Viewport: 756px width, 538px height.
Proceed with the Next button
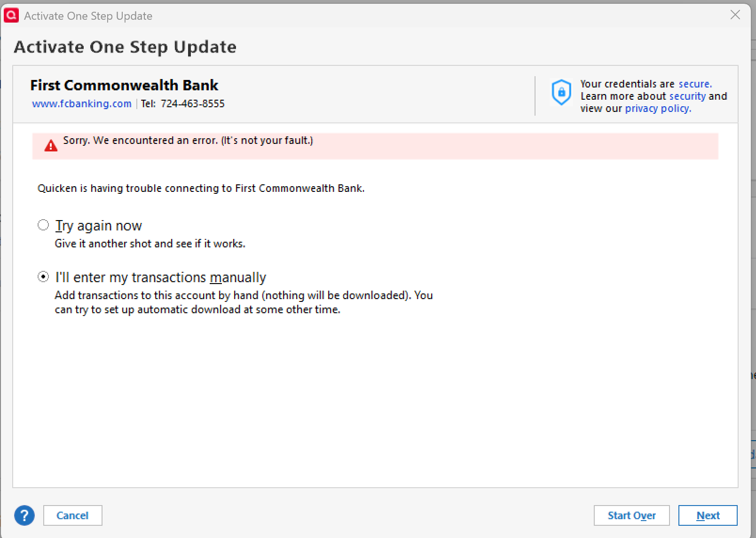(x=708, y=515)
